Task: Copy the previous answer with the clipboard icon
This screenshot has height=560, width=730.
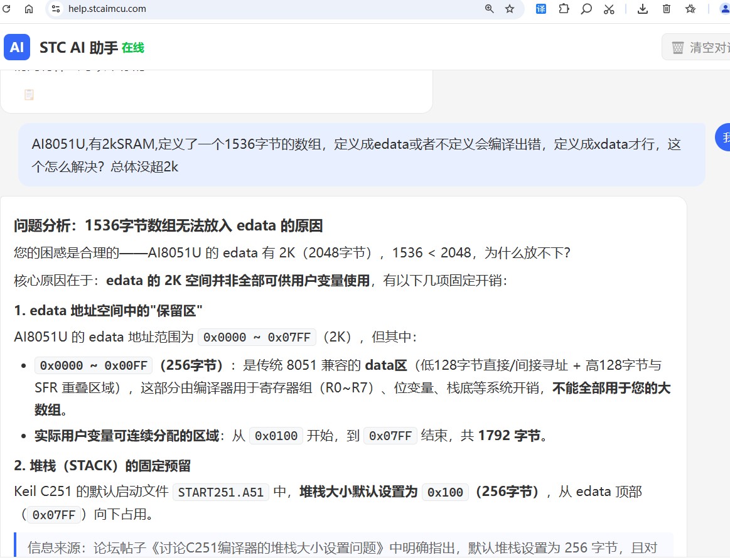Action: (x=29, y=95)
